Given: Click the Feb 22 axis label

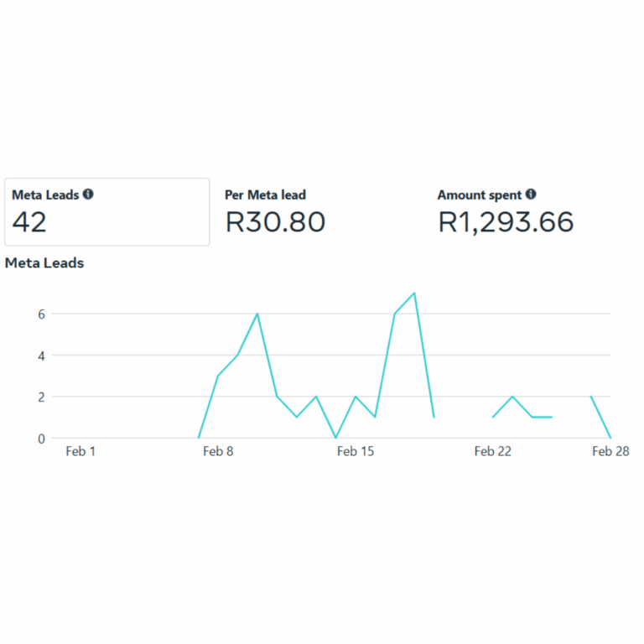Looking at the screenshot, I should click(x=493, y=451).
